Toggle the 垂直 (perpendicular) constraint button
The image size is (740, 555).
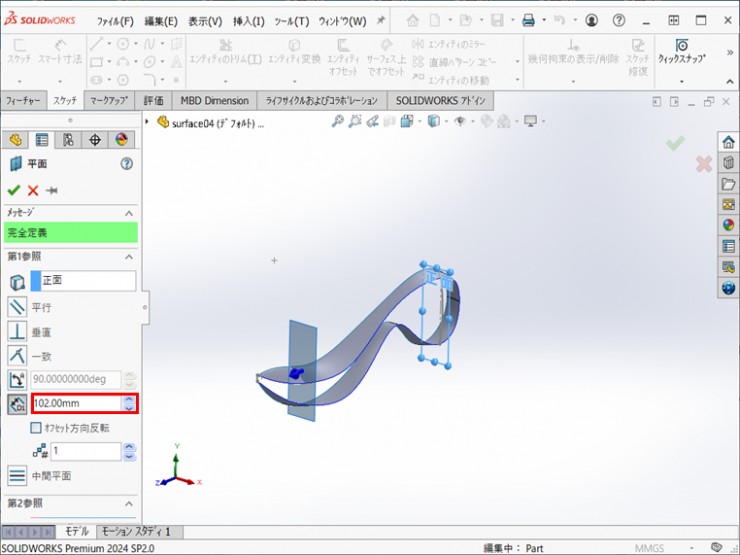pos(17,331)
